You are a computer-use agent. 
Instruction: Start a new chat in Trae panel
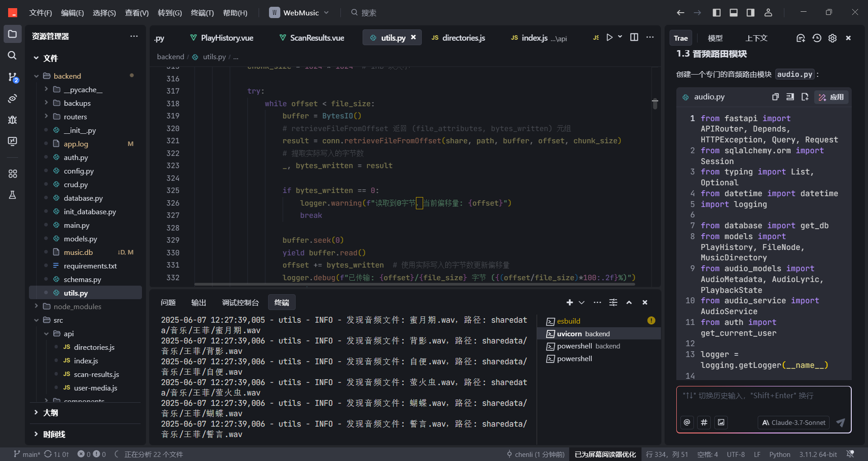point(801,38)
